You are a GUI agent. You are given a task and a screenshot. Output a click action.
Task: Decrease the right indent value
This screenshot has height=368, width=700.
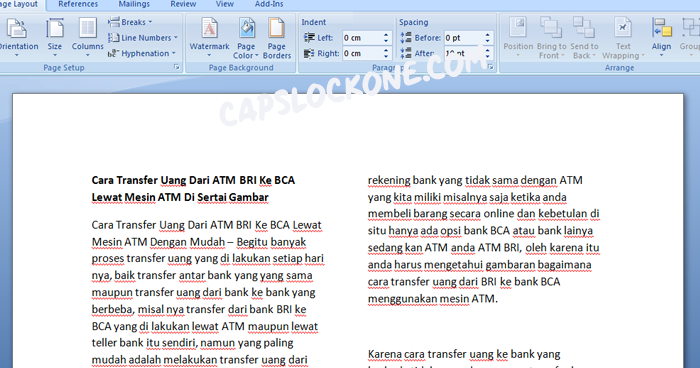(x=386, y=57)
